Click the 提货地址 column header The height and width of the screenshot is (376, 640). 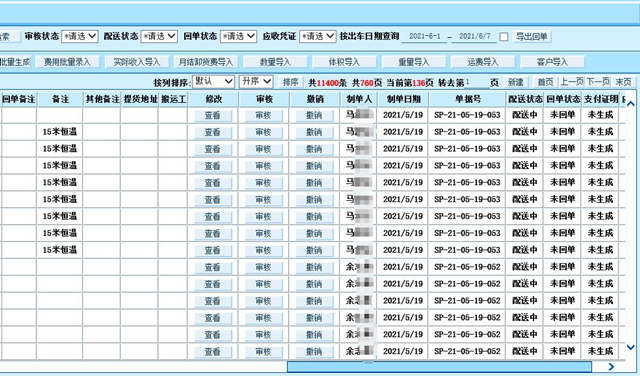(x=140, y=99)
